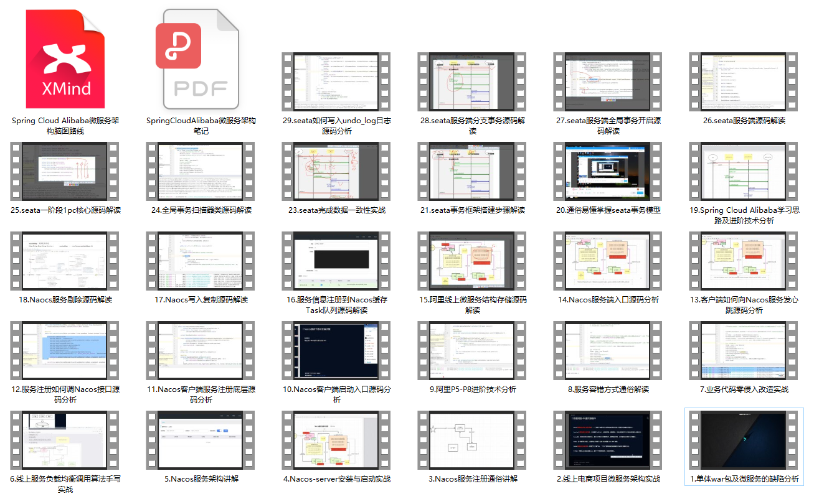Select video icon 7 业务代码零侵入改造实战
The height and width of the screenshot is (504, 814).
[744, 350]
